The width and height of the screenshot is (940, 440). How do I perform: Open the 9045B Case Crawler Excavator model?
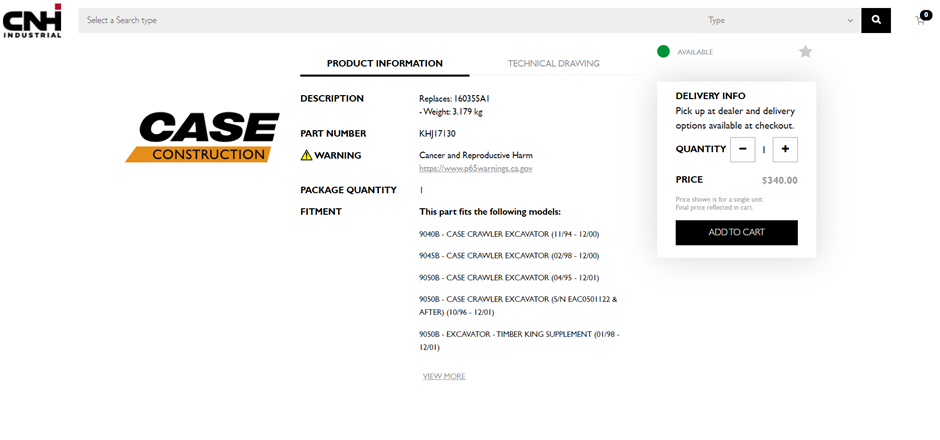click(508, 256)
